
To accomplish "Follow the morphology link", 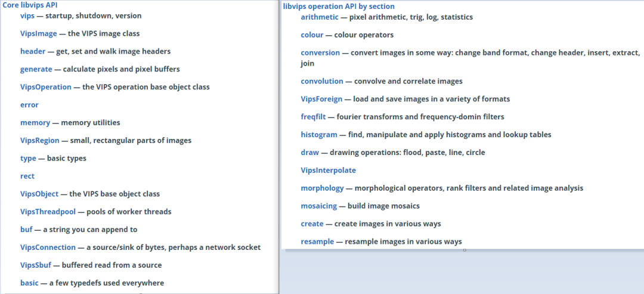I will 322,188.
